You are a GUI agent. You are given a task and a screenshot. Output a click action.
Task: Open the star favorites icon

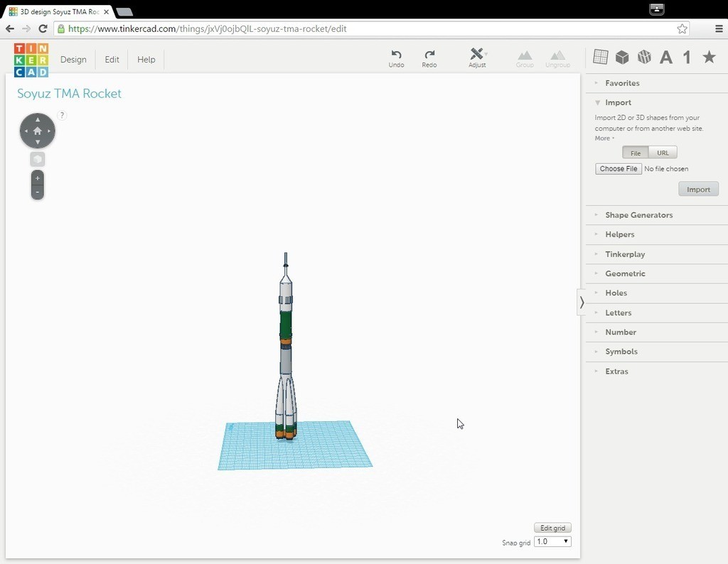pos(709,57)
